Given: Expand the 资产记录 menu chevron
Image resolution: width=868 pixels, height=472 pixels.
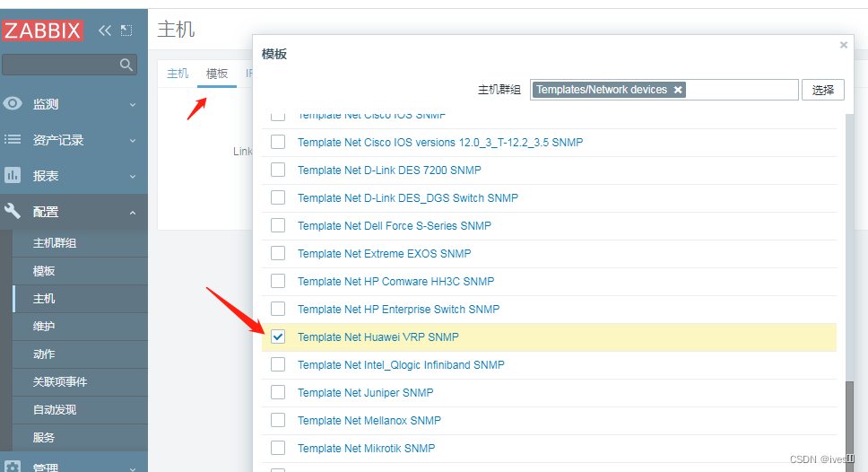Looking at the screenshot, I should (x=133, y=140).
